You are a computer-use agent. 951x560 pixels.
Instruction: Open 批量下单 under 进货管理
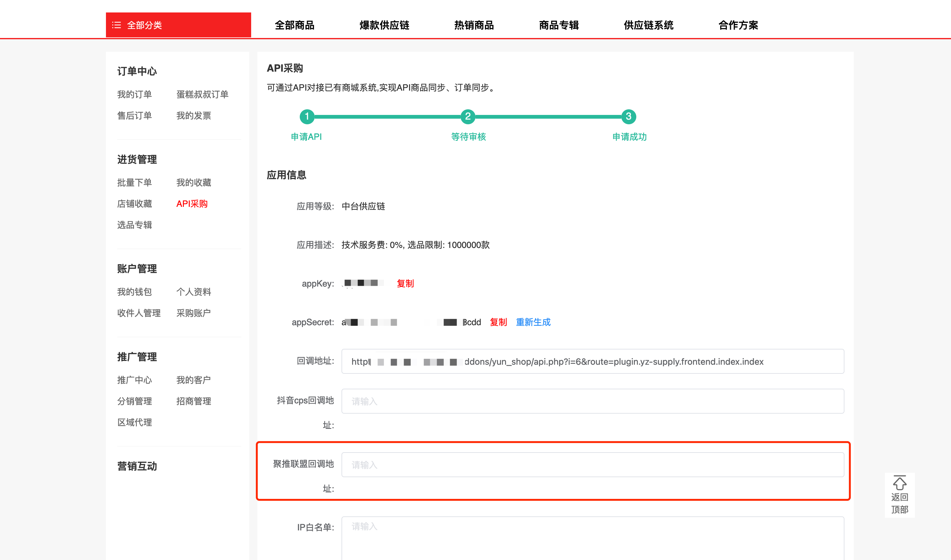tap(134, 183)
